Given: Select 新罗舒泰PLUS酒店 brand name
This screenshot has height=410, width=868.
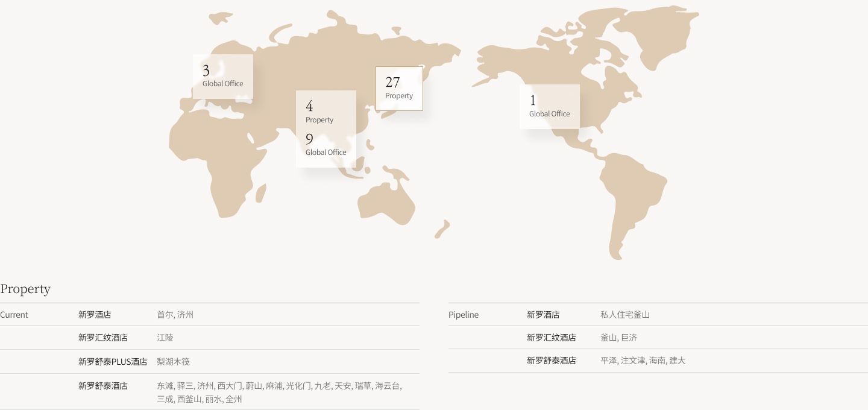Looking at the screenshot, I should 113,362.
